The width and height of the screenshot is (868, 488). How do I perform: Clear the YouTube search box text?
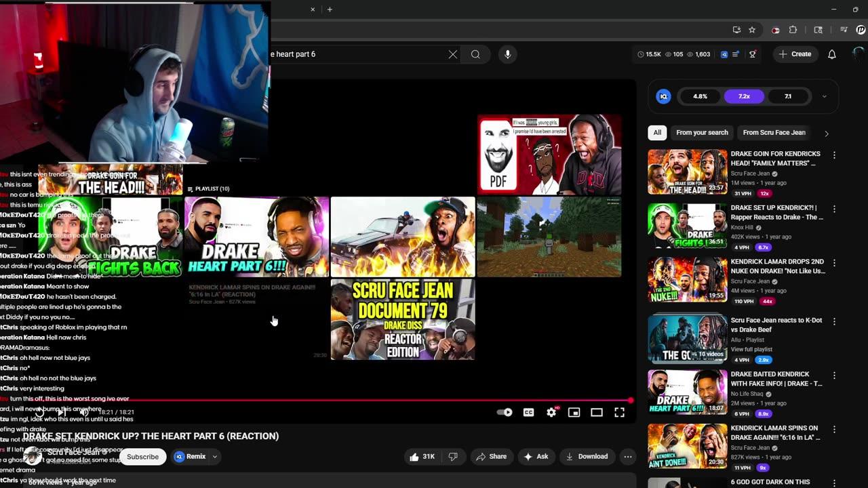453,54
